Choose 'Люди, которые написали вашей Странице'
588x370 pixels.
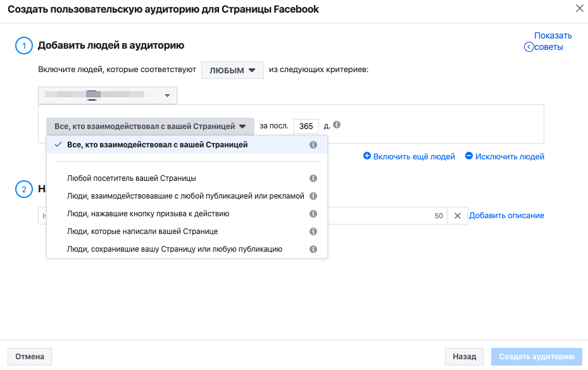coord(142,231)
